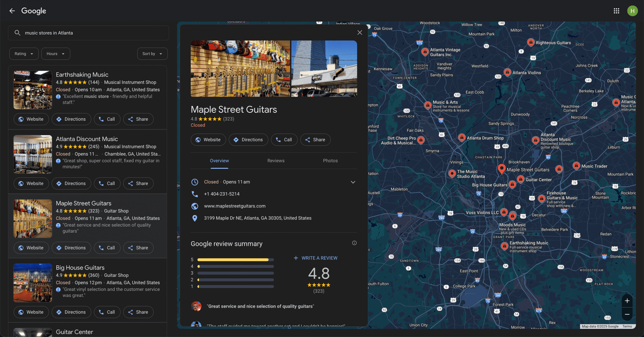Call Big House Guitars
The width and height of the screenshot is (644, 337).
click(107, 312)
